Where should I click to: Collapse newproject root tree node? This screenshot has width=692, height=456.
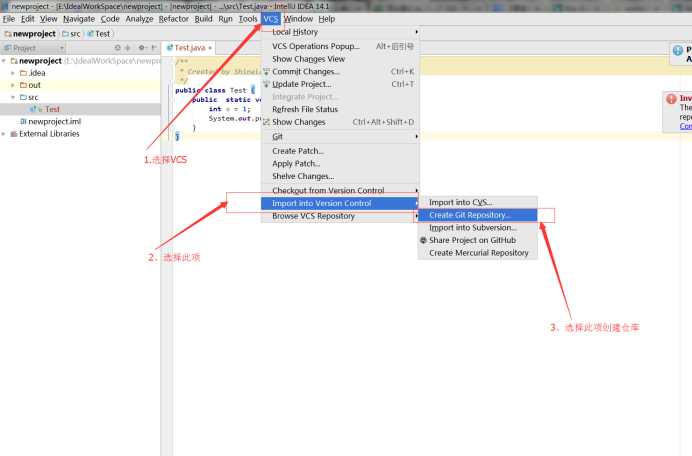point(4,61)
